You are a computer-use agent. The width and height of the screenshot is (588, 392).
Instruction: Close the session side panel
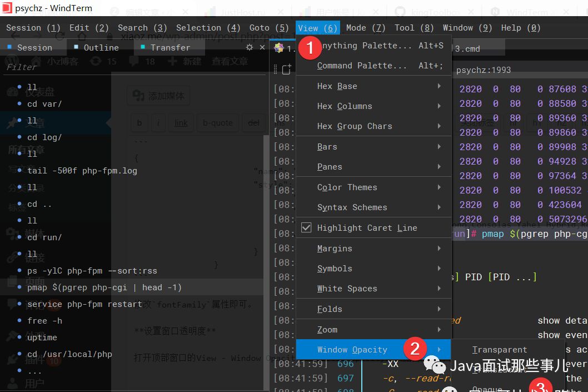(x=262, y=47)
